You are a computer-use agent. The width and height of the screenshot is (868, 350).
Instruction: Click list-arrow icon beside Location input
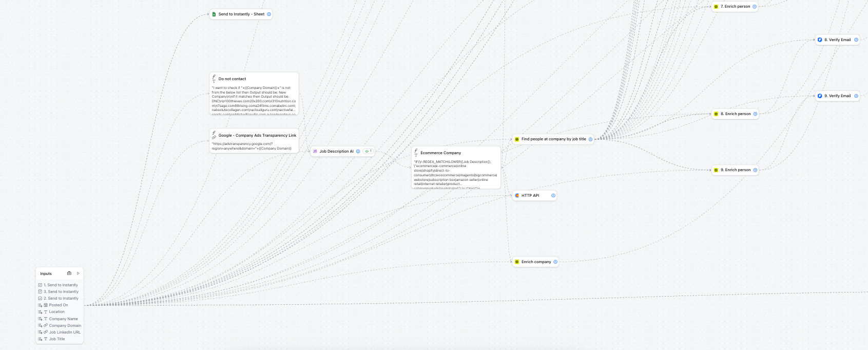[x=40, y=312]
